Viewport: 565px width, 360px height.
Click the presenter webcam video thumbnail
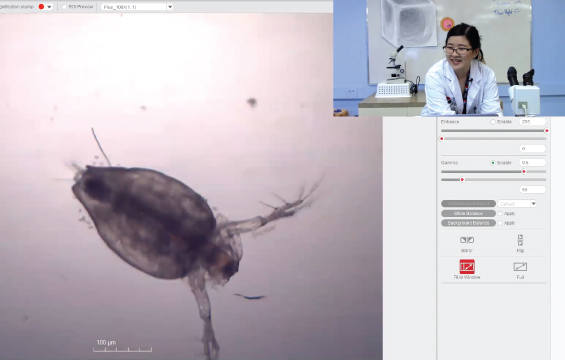tap(449, 58)
